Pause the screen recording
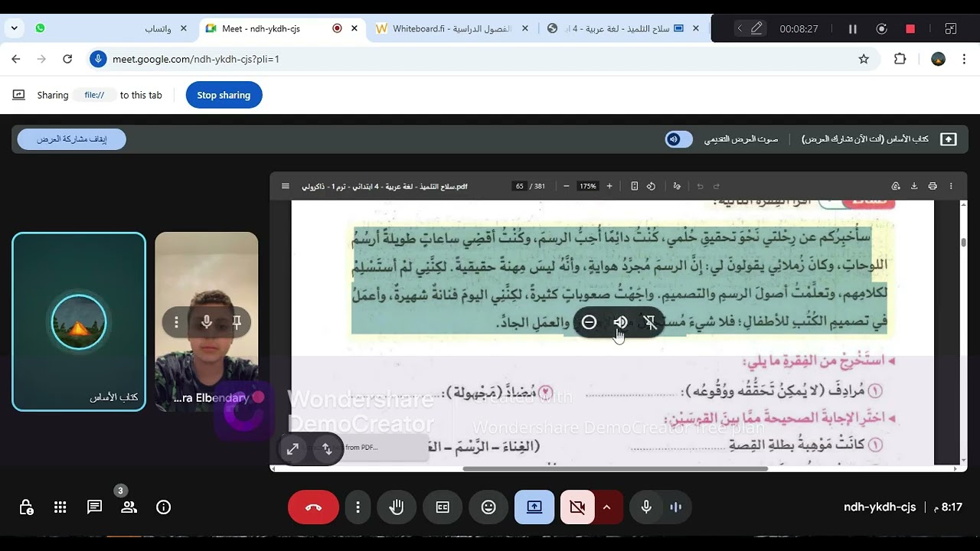Viewport: 980px width, 551px height. (x=852, y=29)
